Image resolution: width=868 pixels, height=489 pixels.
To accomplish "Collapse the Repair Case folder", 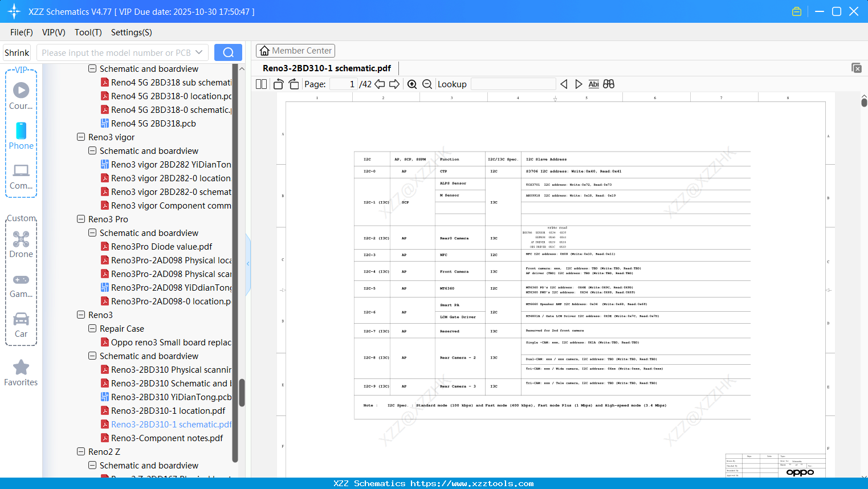I will point(92,328).
